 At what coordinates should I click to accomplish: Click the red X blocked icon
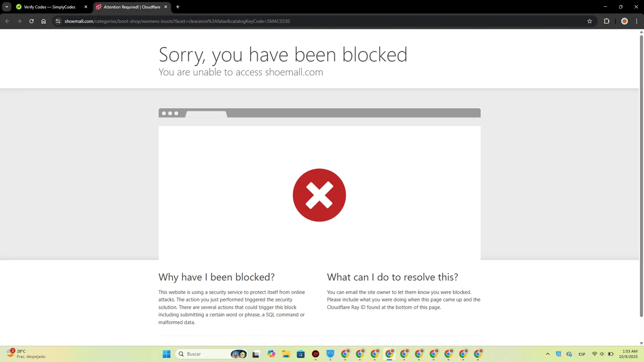(x=319, y=195)
